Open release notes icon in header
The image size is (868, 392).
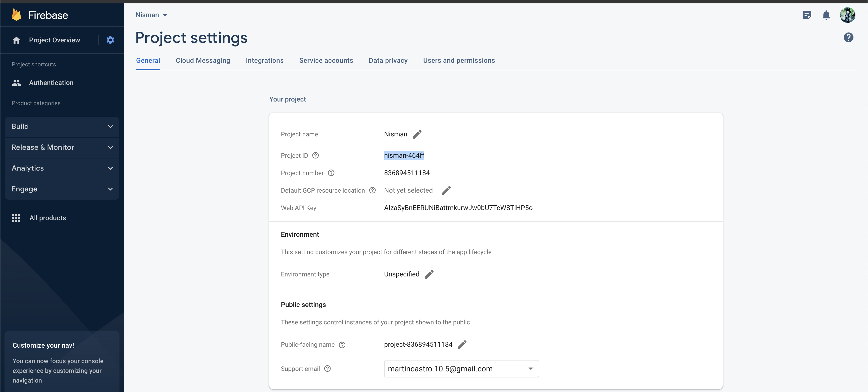click(807, 15)
